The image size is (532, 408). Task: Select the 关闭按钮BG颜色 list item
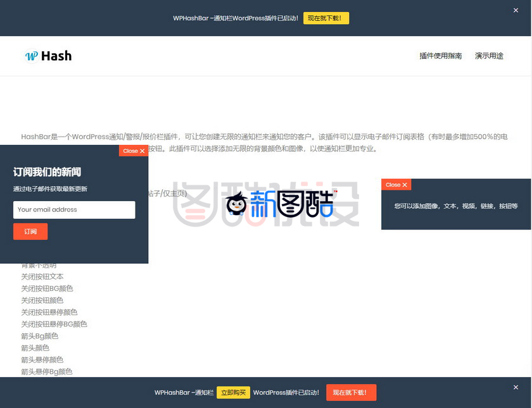pyautogui.click(x=47, y=288)
